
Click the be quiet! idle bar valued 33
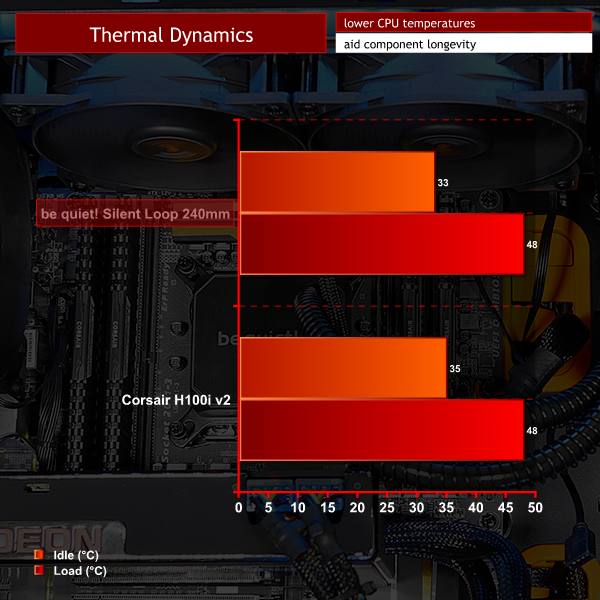pyautogui.click(x=338, y=182)
